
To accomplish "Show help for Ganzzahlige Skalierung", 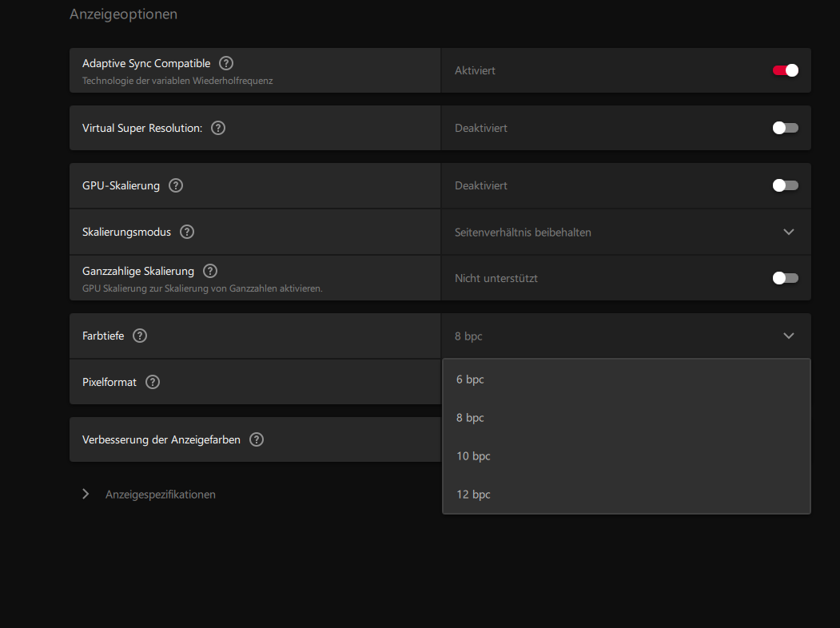I will click(x=210, y=271).
